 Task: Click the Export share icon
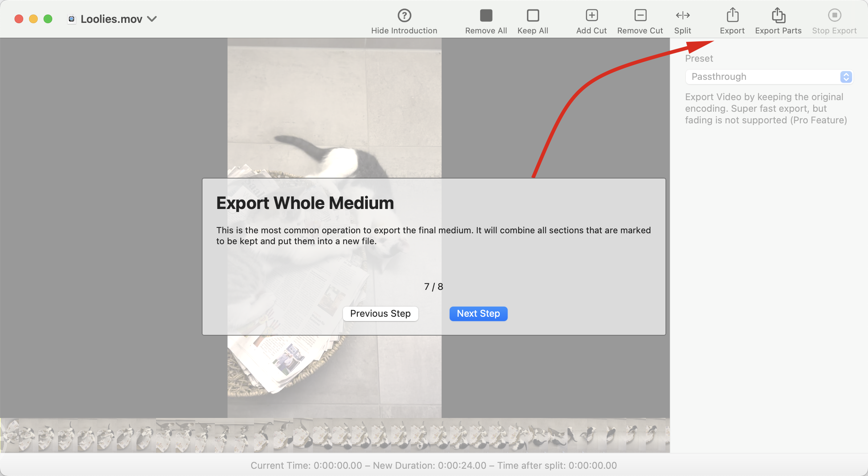tap(732, 16)
